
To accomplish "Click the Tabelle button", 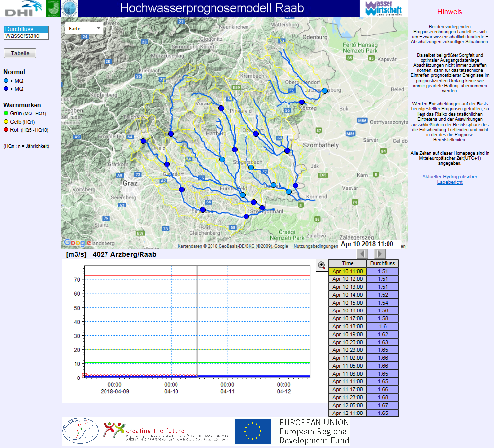I will (x=20, y=53).
